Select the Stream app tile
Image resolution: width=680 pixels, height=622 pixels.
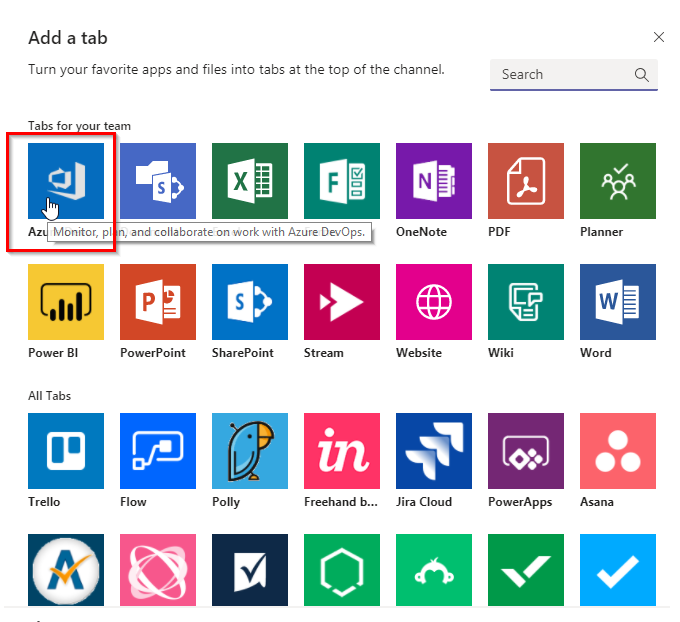[x=342, y=302]
